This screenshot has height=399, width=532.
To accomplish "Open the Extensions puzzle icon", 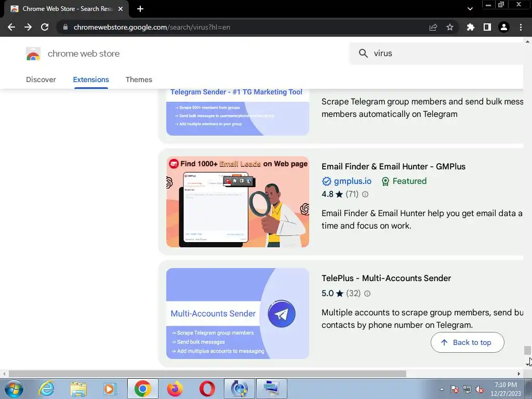I will point(471,27).
